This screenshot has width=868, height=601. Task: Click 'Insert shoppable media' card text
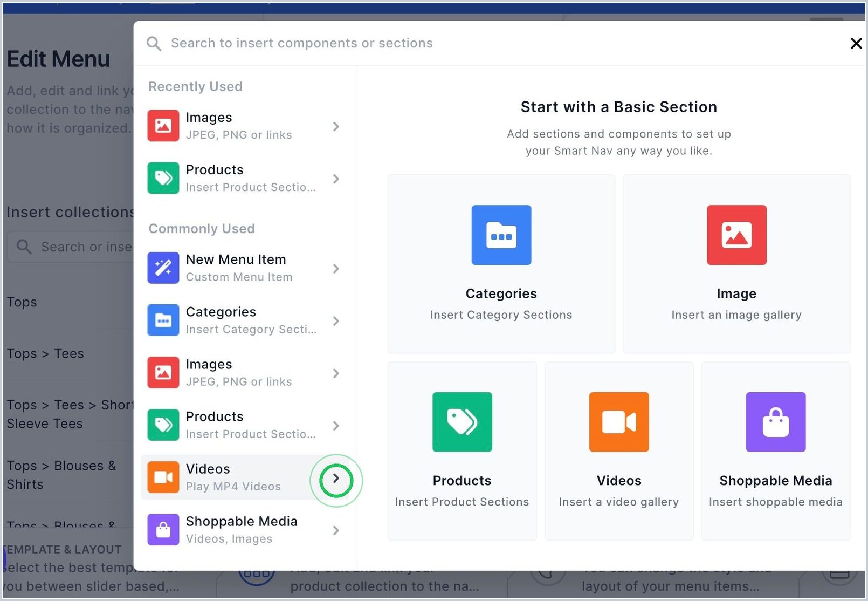776,502
